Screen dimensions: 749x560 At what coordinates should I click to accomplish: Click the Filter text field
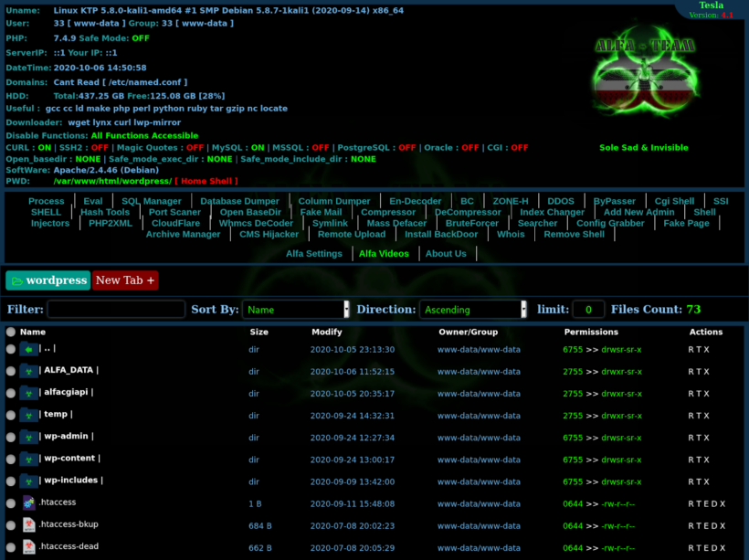116,310
